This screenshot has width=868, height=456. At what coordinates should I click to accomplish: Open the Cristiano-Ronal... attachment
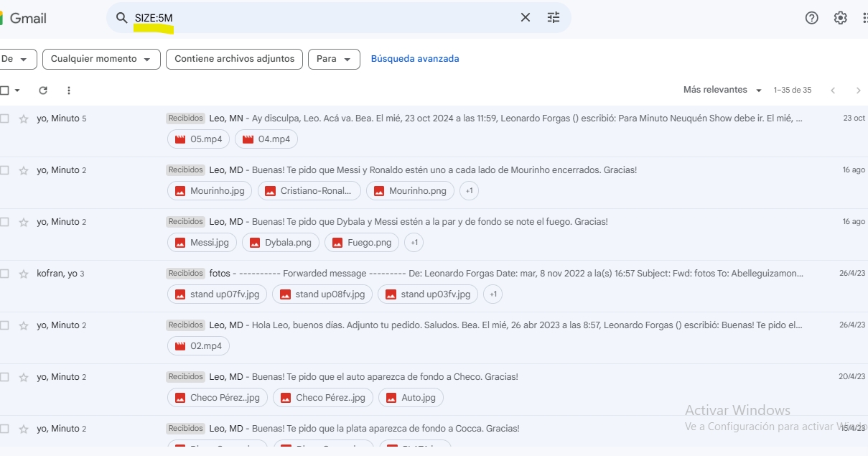(309, 191)
